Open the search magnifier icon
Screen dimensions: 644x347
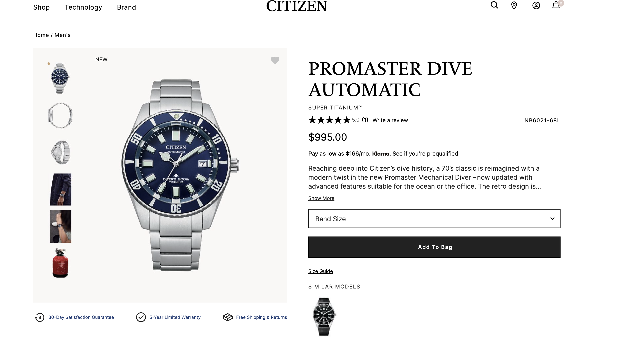tap(494, 5)
